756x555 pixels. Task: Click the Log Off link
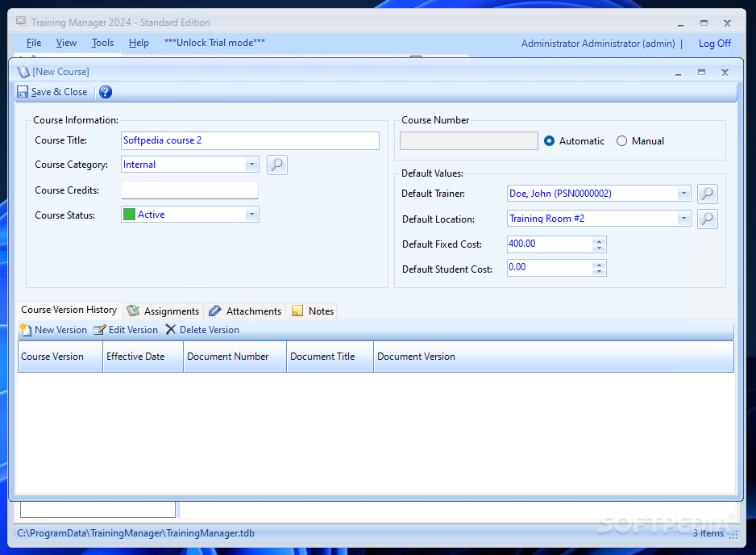coord(715,44)
